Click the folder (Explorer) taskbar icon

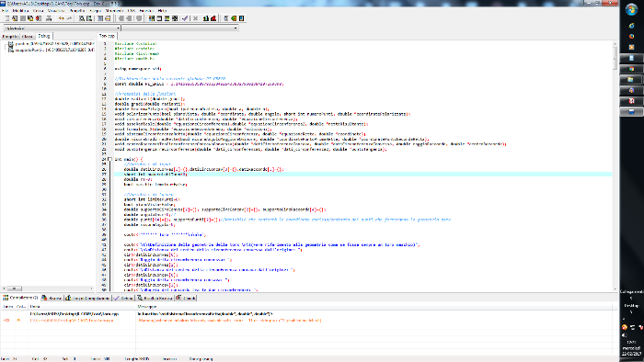click(632, 79)
